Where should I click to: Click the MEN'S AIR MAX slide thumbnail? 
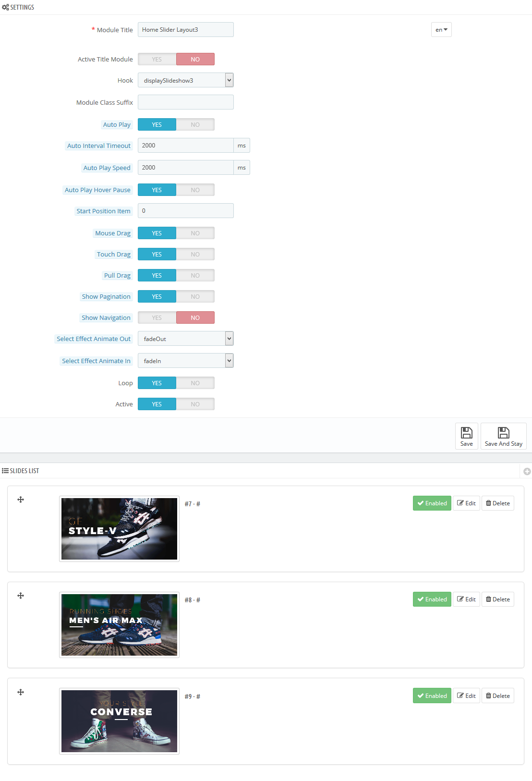[119, 625]
